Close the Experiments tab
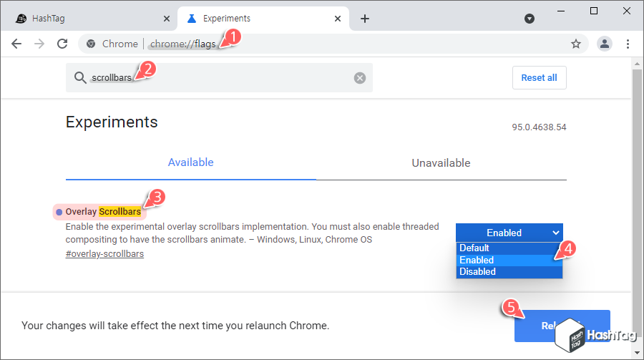 point(338,19)
